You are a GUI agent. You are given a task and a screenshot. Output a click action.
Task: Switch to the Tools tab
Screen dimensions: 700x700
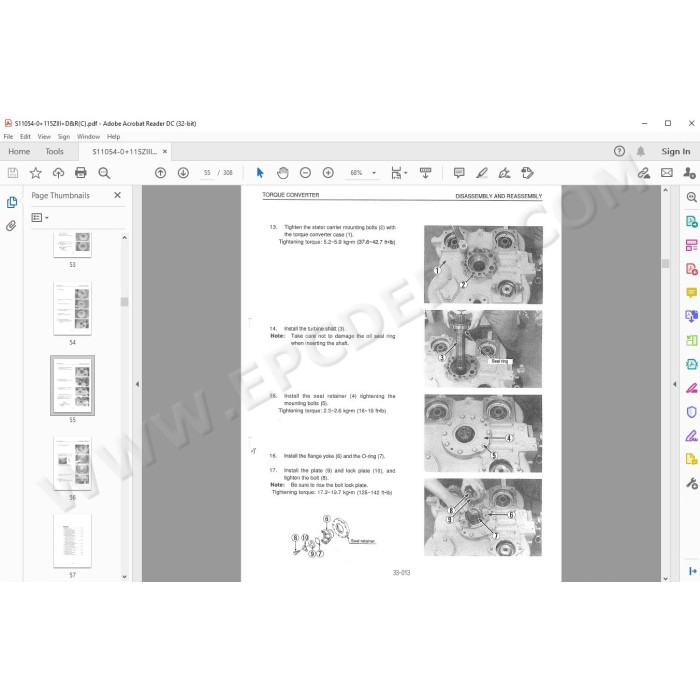[54, 151]
